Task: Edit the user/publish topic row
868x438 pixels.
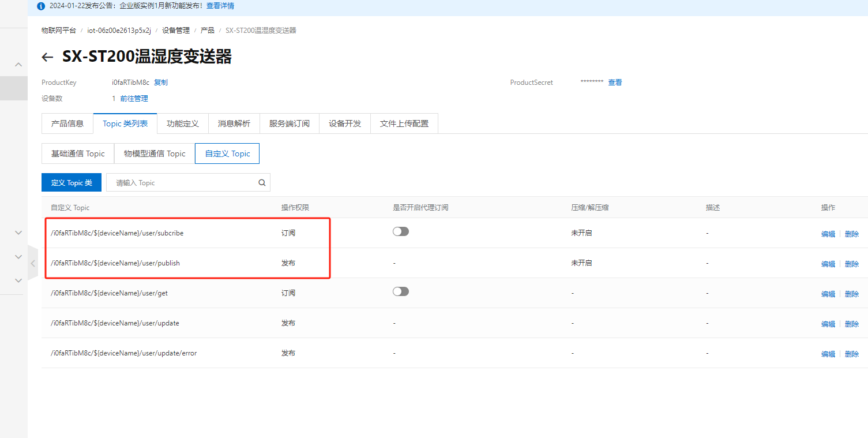Action: click(x=828, y=264)
